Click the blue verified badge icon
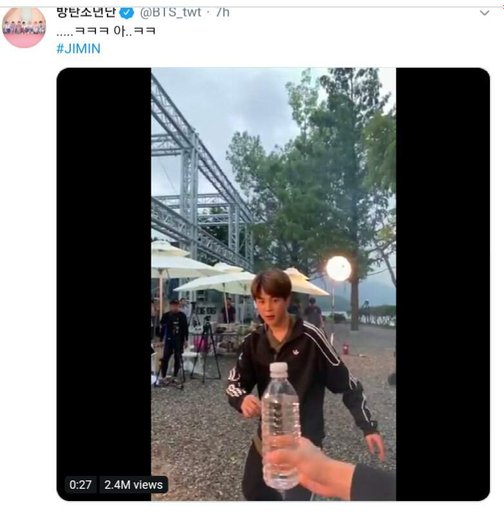Viewport: 504px width, 512px height. [127, 13]
